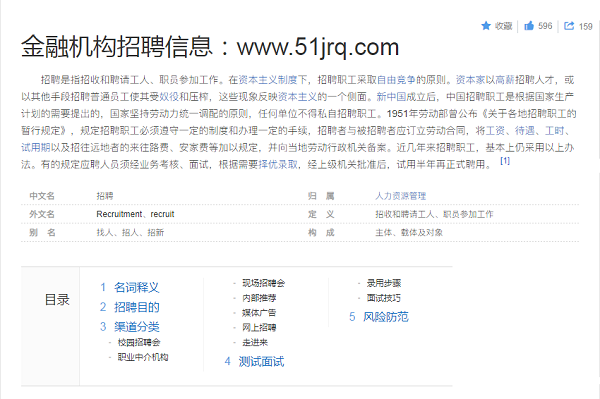The image size is (600, 399).
Task: Click the value 主体、载体及对象
Action: click(409, 233)
